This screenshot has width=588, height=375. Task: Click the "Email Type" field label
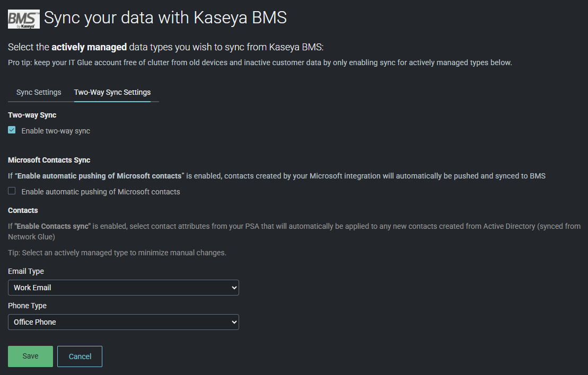pyautogui.click(x=26, y=271)
